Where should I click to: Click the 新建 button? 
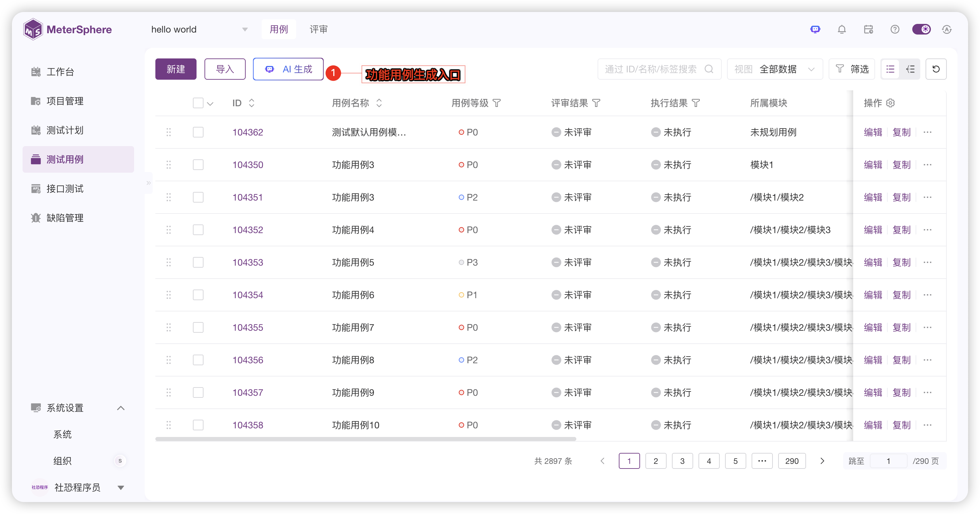(x=176, y=69)
